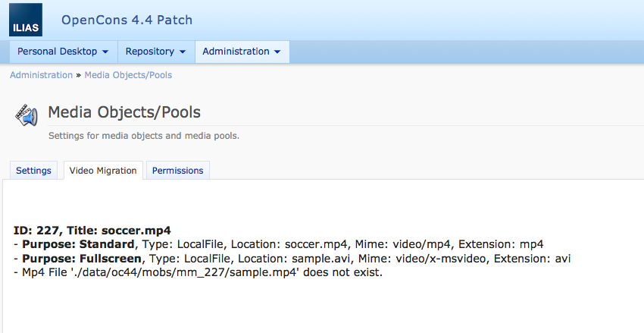Expand the Repository dropdown arrow
This screenshot has height=333, width=644.
coord(182,52)
